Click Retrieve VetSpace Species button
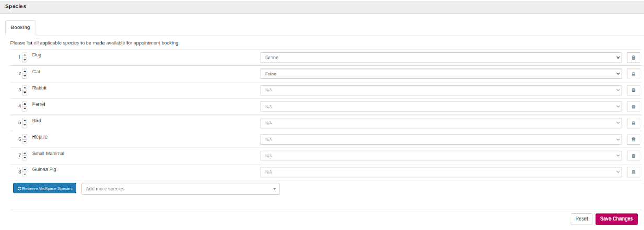This screenshot has width=644, height=230. pos(44,188)
